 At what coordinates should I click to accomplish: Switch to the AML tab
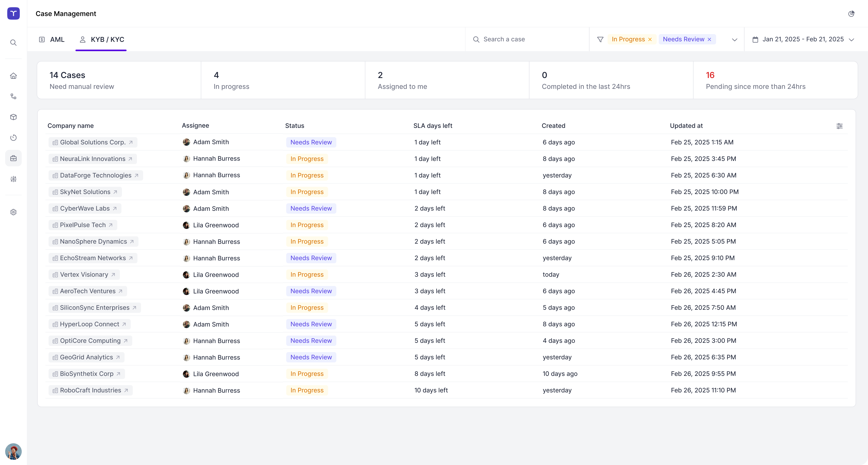52,40
